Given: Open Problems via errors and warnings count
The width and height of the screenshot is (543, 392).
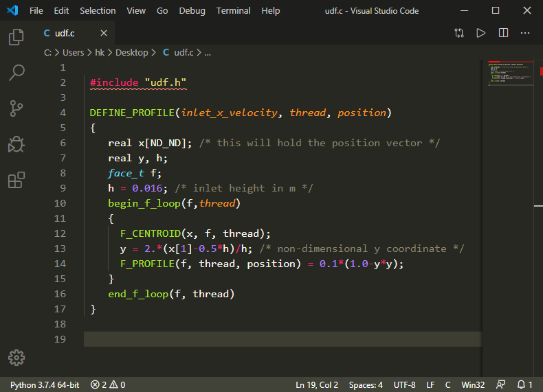Looking at the screenshot, I should [x=108, y=384].
